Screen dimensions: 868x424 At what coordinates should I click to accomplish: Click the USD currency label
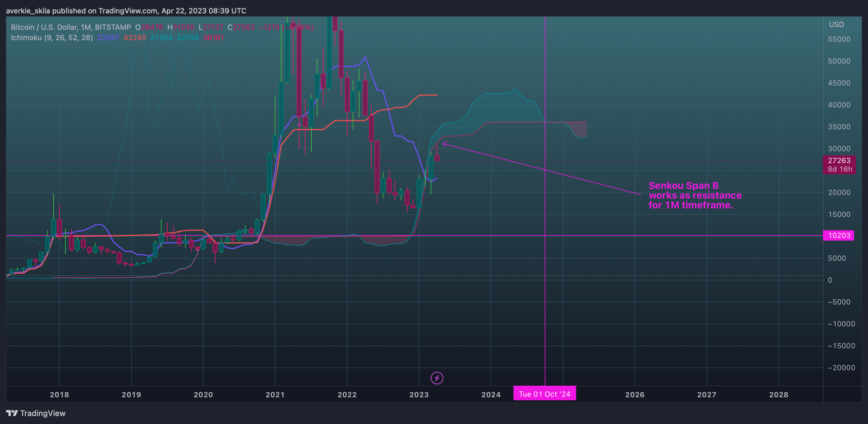(836, 25)
